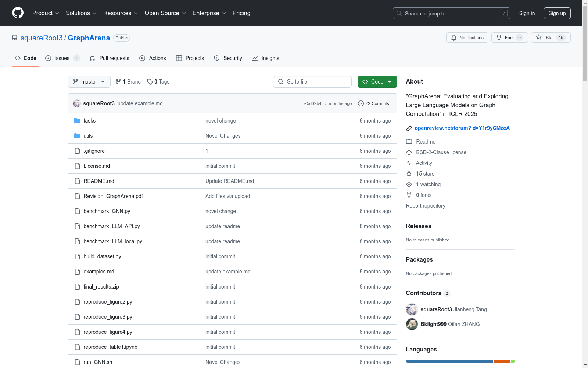Viewport: 588px width, 368px height.
Task: Click the Search or jump to field
Action: coord(452,13)
